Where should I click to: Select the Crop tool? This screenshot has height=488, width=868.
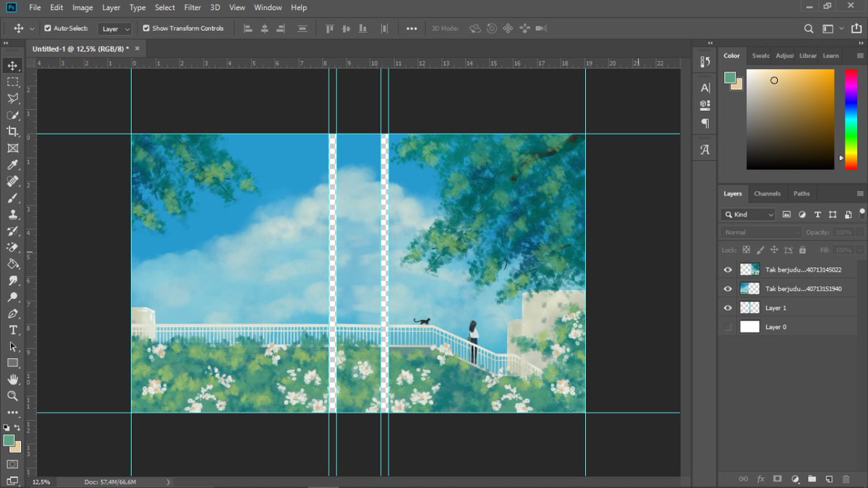tap(12, 131)
